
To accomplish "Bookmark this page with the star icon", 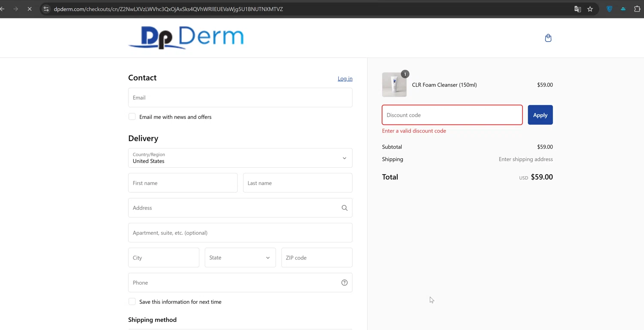I will click(590, 9).
